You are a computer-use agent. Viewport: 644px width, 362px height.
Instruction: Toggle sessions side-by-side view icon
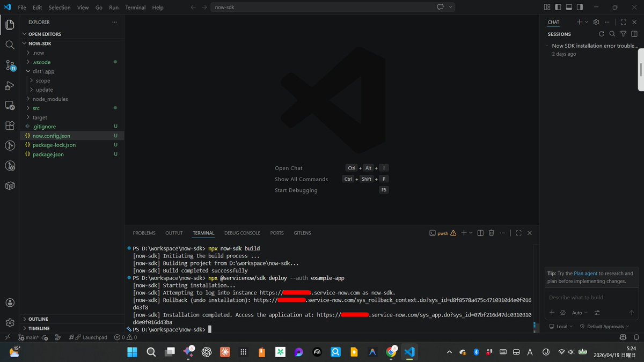pyautogui.click(x=634, y=34)
